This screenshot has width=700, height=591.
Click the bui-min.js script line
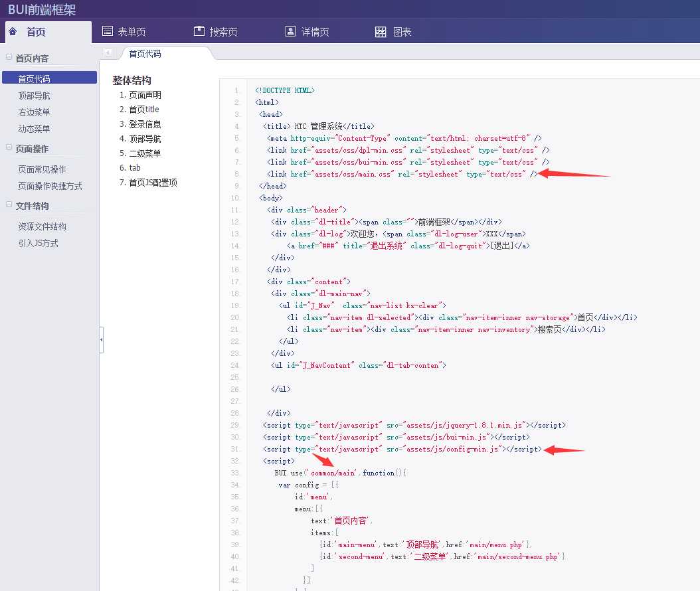click(396, 437)
